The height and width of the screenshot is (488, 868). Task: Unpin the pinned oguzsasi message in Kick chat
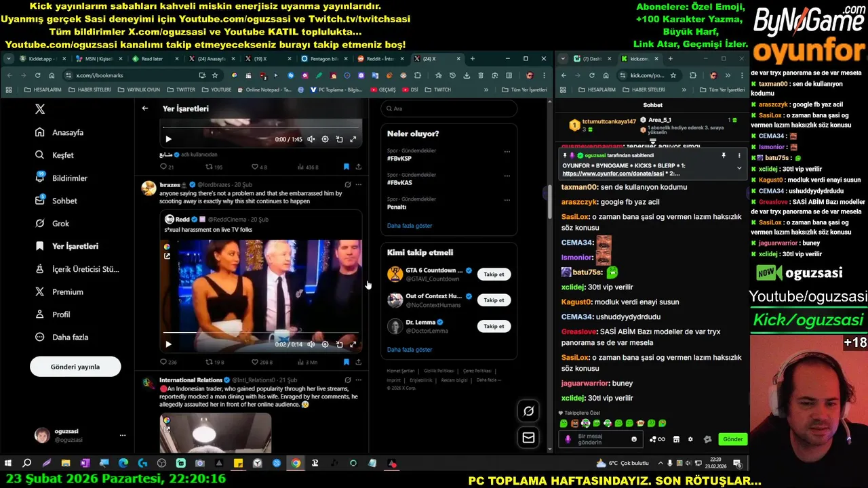coord(724,155)
